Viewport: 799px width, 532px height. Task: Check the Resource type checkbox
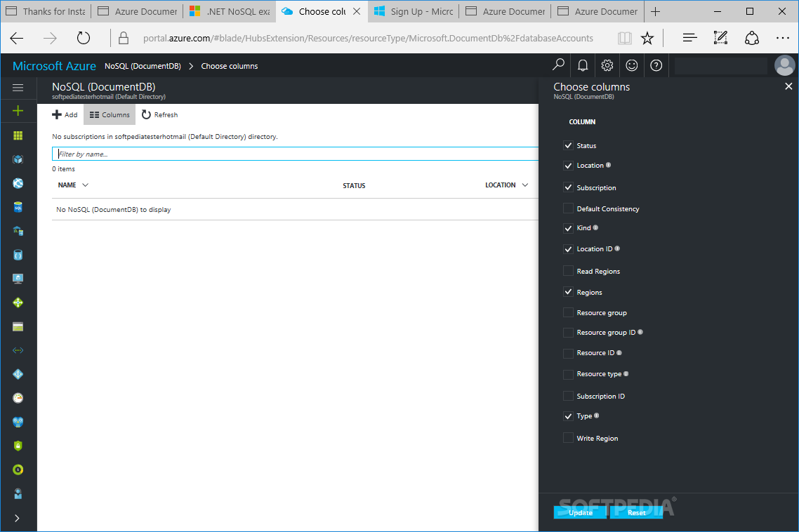tap(568, 375)
